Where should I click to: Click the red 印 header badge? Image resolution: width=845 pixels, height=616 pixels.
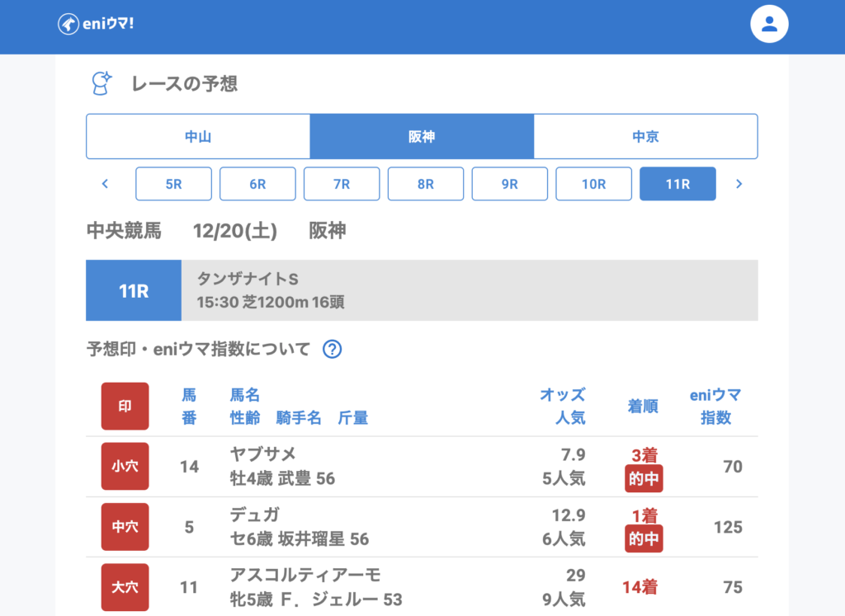(x=125, y=406)
